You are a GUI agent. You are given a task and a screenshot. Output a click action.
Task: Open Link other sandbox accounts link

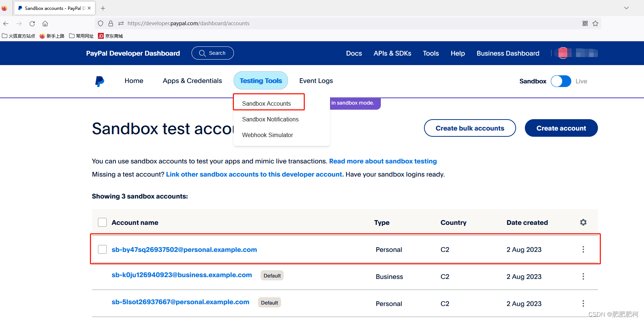click(x=255, y=174)
